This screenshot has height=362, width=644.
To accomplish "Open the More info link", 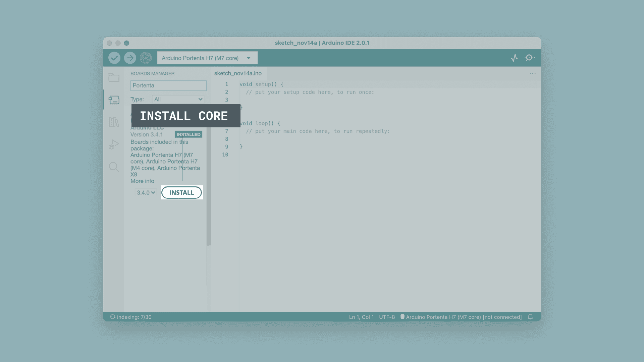I will pos(142,181).
